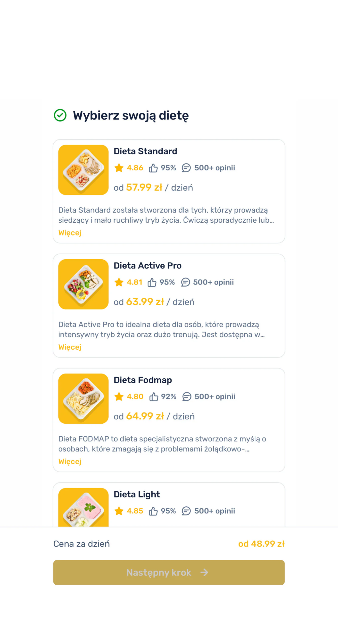The image size is (338, 644).
Task: Click the 500+ opinii text on Dieta Active Pro
Action: [213, 282]
